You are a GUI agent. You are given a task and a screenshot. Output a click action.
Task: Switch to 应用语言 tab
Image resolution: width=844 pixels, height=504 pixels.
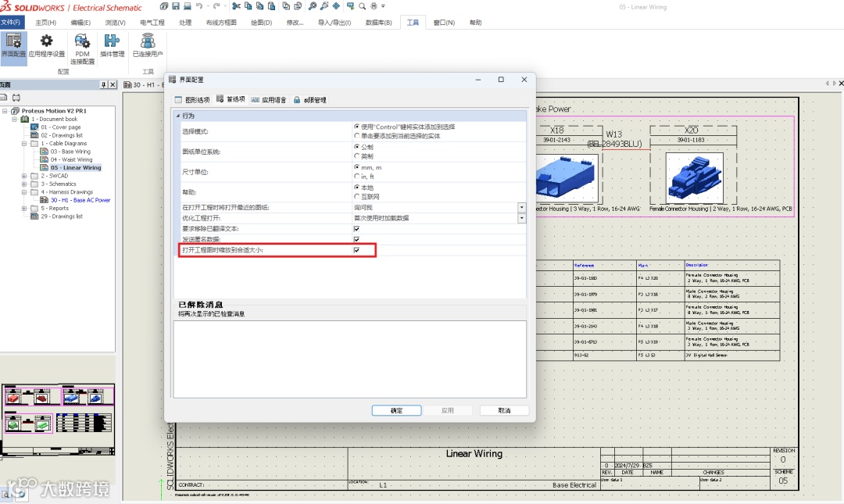(269, 99)
